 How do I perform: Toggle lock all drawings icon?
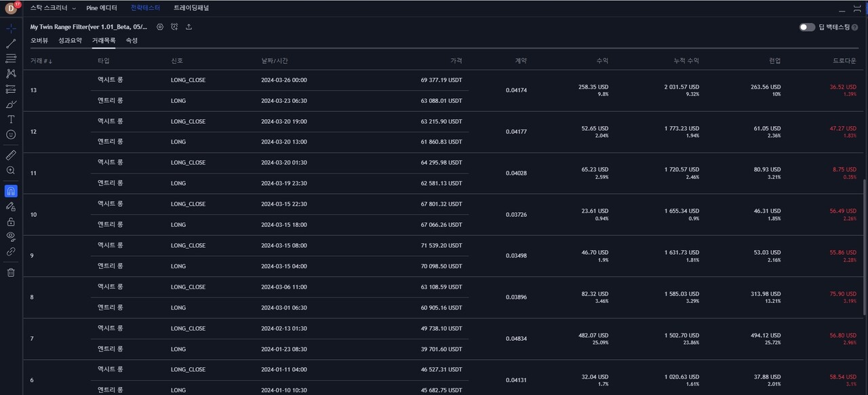click(x=11, y=222)
